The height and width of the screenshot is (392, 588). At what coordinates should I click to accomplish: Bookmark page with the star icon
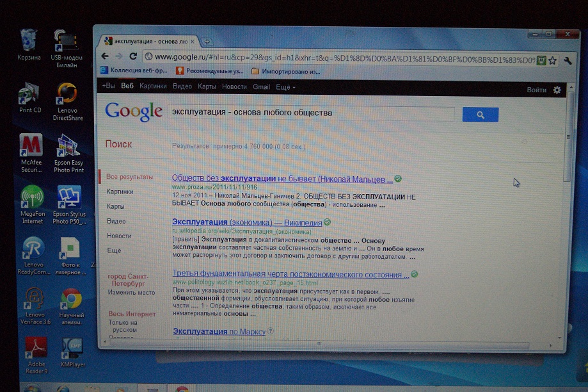coord(552,60)
